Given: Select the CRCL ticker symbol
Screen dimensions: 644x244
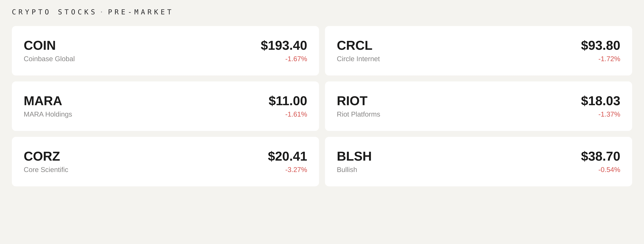Looking at the screenshot, I should [354, 46].
